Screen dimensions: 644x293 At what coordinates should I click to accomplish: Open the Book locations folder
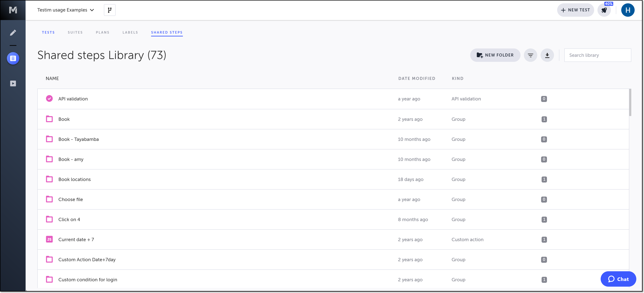click(x=74, y=179)
